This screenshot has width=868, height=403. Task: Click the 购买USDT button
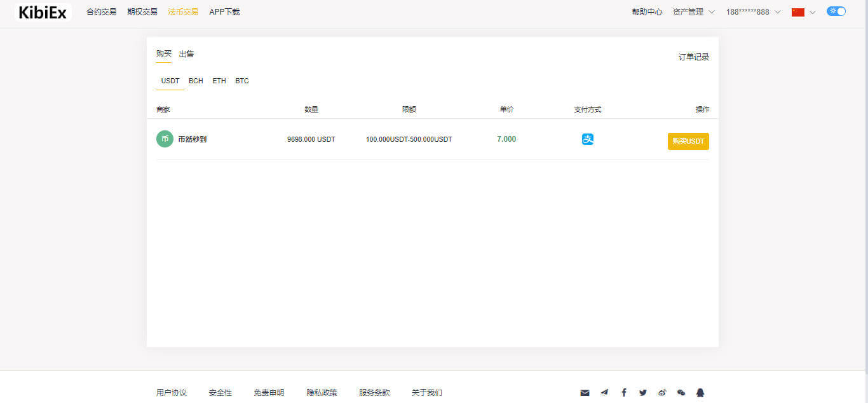coord(688,141)
